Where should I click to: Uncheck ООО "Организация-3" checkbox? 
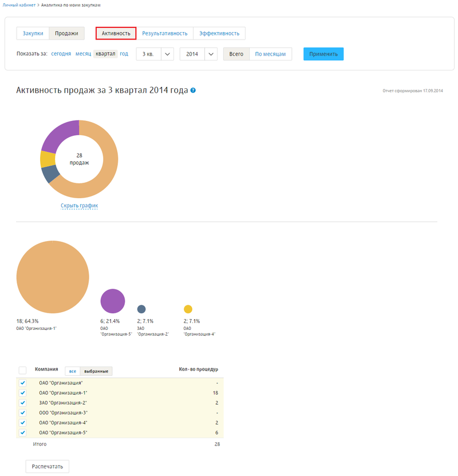click(23, 412)
